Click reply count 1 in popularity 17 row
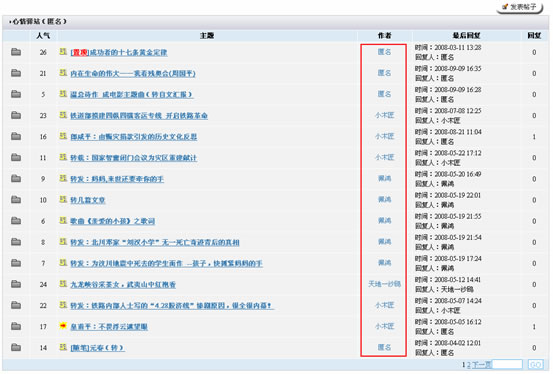Image resolution: width=553 pixels, height=374 pixels. pyautogui.click(x=534, y=327)
